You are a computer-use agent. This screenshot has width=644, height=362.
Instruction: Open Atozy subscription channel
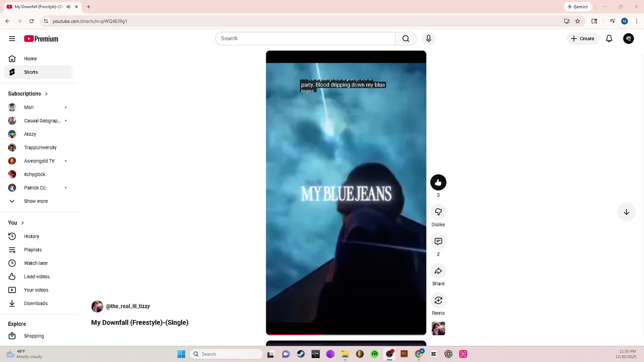point(39,134)
